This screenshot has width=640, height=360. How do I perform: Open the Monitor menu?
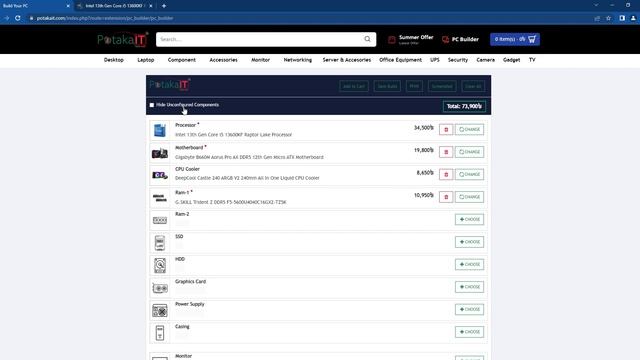click(x=260, y=60)
